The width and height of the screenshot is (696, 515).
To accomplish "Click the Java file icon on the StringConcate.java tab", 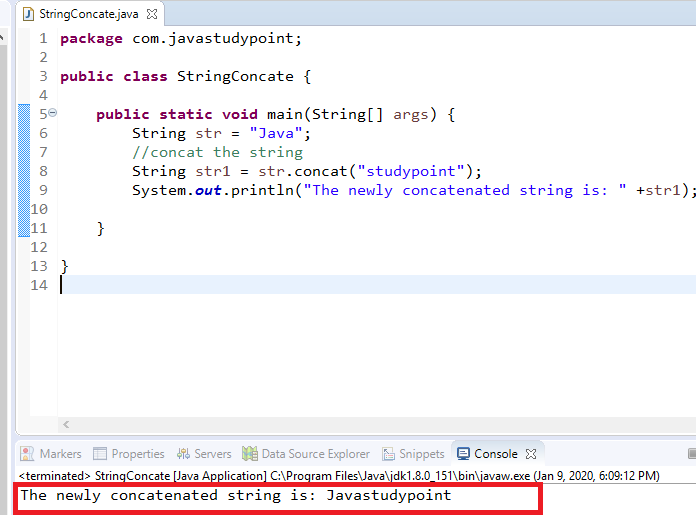I will click(x=28, y=14).
